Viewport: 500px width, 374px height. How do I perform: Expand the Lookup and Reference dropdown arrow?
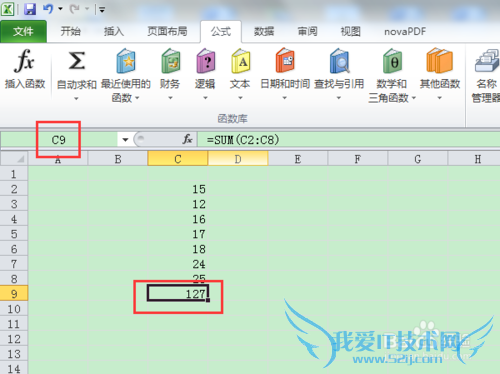(339, 98)
